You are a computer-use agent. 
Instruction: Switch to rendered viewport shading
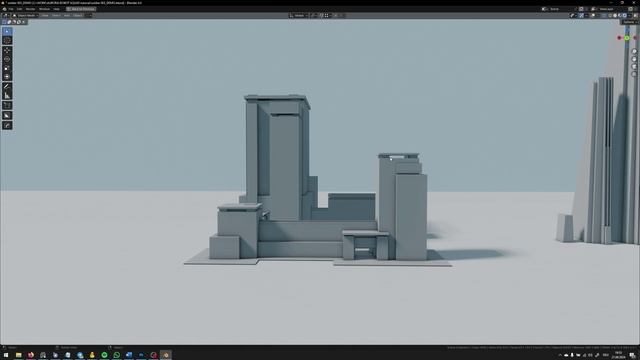tap(624, 16)
